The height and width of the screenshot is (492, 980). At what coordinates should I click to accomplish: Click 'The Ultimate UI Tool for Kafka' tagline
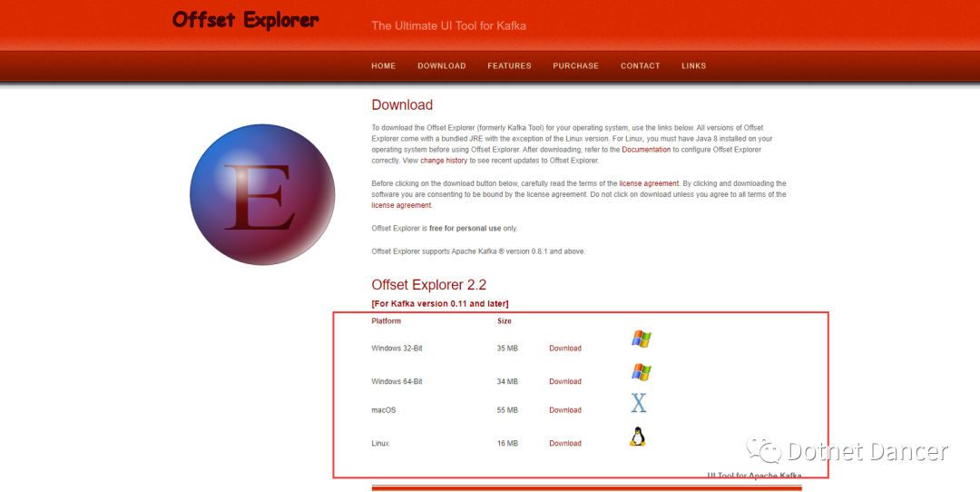pyautogui.click(x=449, y=25)
